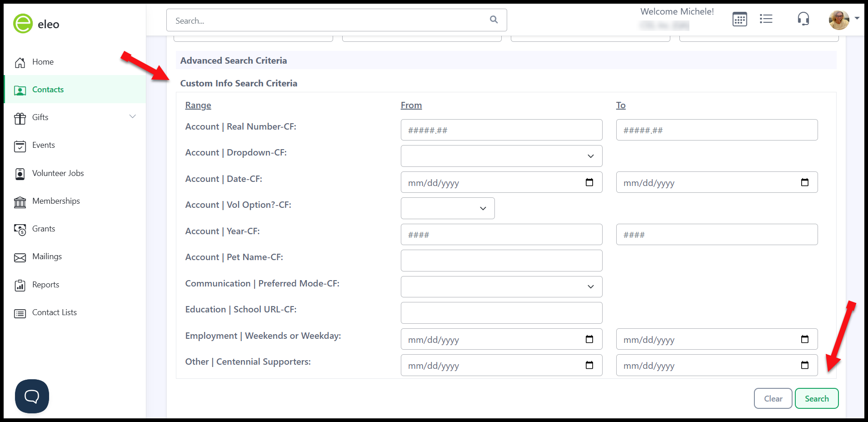This screenshot has width=868, height=422.
Task: Click the Search button
Action: coord(817,398)
